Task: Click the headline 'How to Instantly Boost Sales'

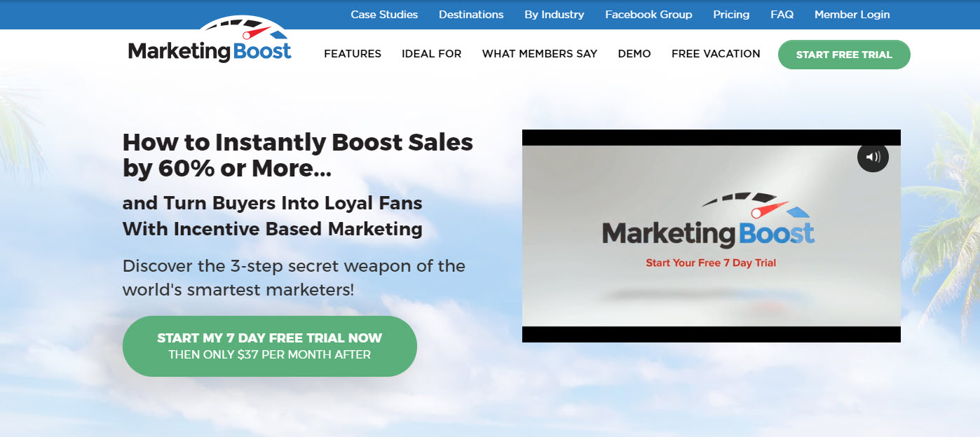Action: pos(298,142)
